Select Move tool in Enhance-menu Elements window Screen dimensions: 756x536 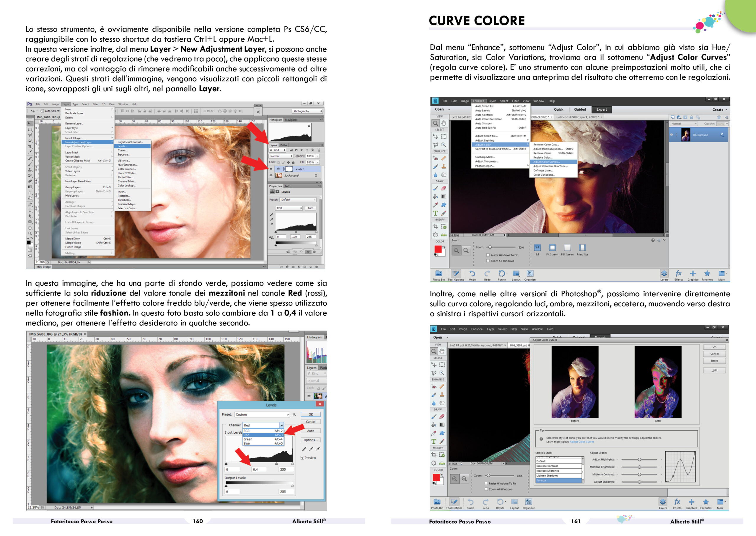(436, 137)
